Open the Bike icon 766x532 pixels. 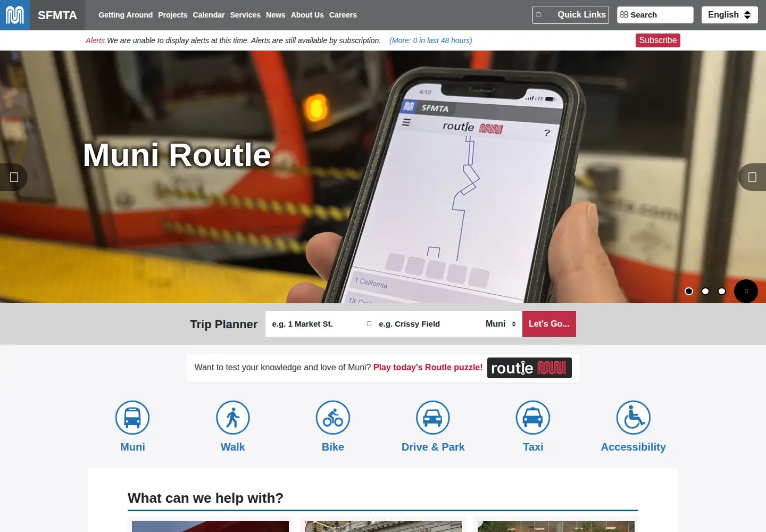tap(333, 418)
